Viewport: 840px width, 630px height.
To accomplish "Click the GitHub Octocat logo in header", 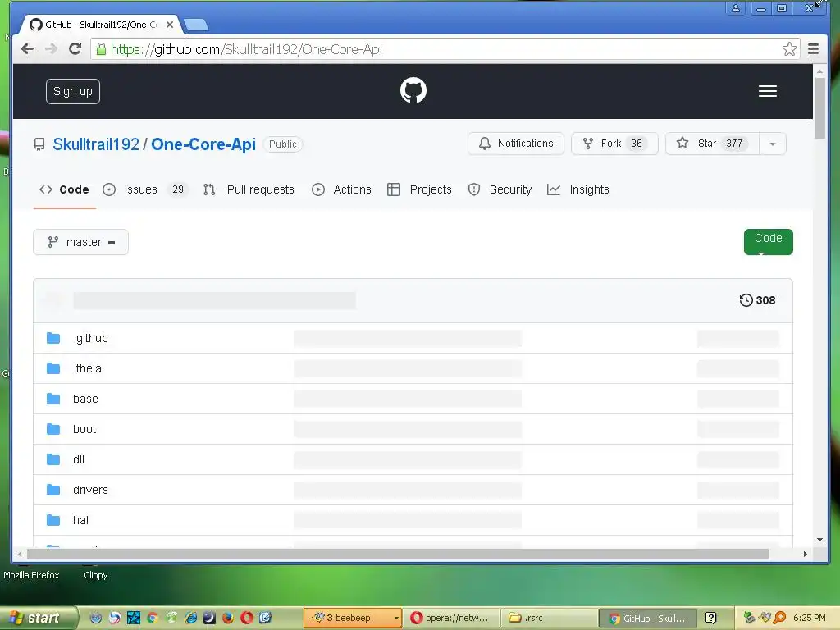I will point(413,90).
